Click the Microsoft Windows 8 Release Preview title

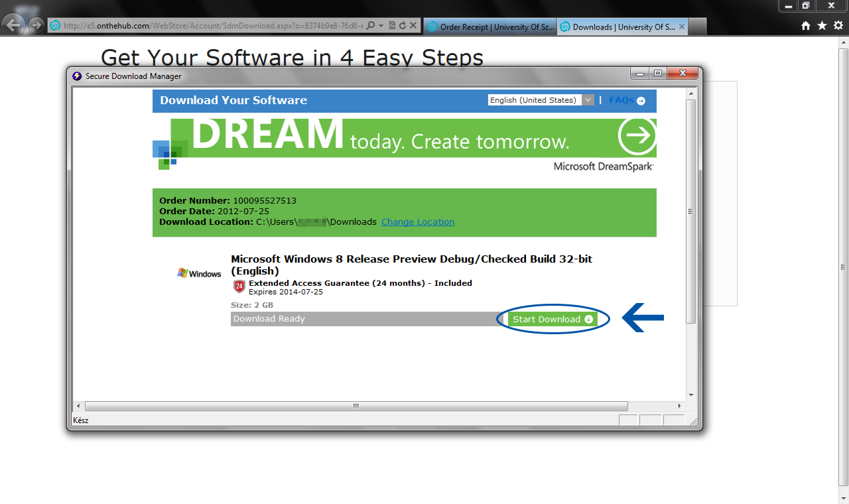(411, 265)
